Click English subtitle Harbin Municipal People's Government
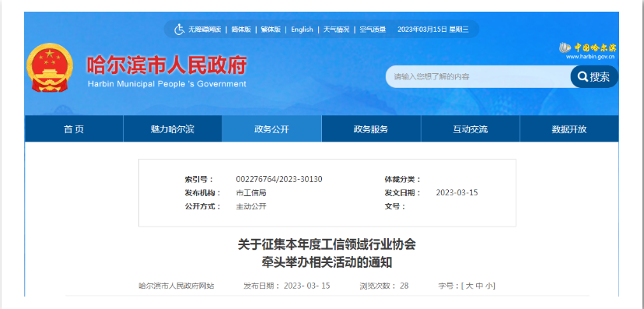The image size is (644, 309). tap(167, 84)
